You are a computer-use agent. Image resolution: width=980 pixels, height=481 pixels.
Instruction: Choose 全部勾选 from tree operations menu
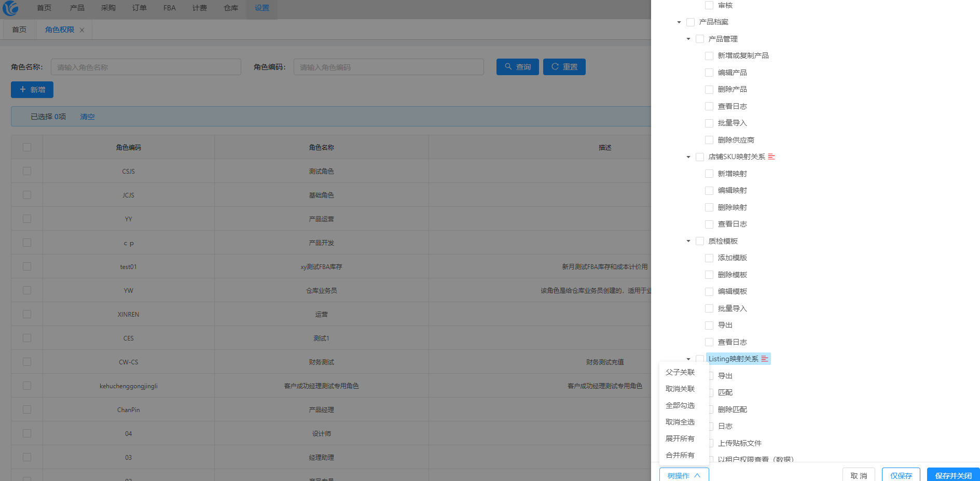coord(680,405)
